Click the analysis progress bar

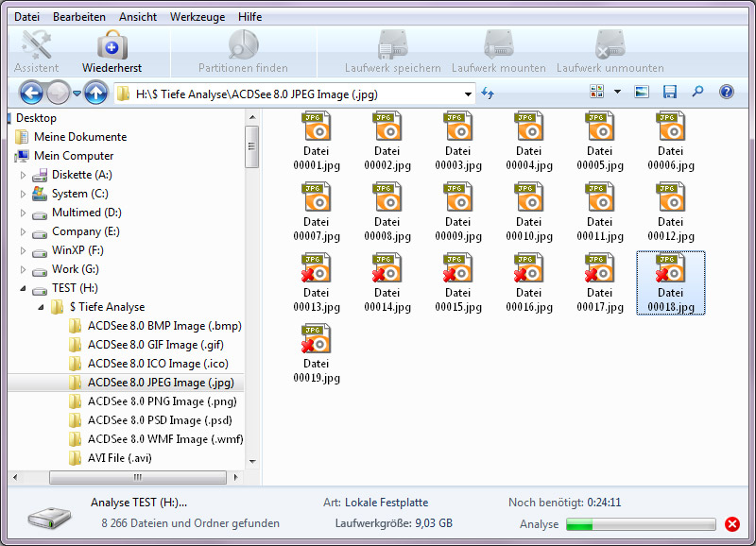[641, 524]
